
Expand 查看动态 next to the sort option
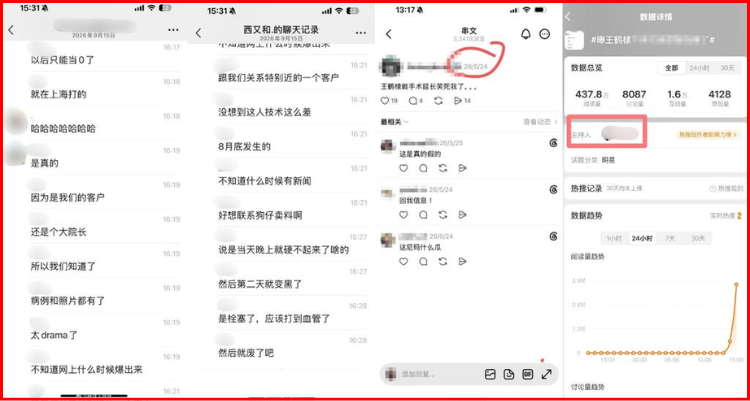(x=540, y=123)
